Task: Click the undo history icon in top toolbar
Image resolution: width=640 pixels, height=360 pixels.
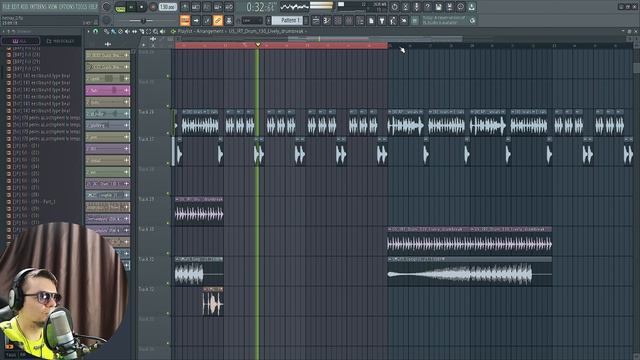Action: coord(394,7)
